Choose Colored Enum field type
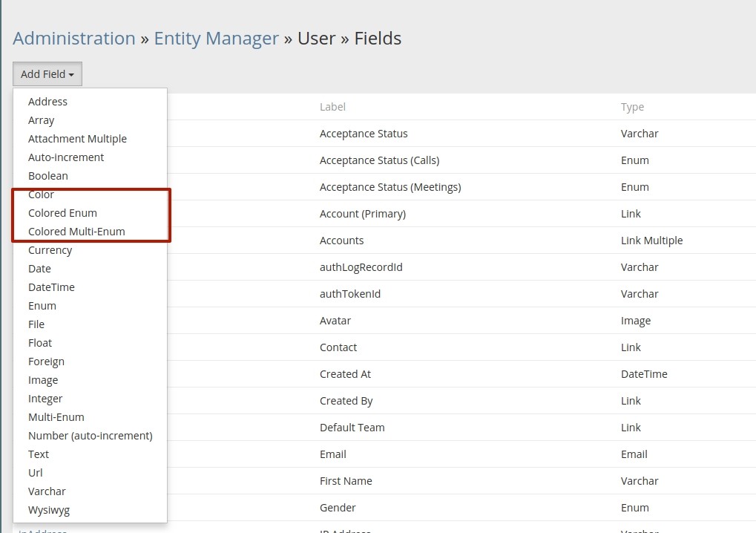The height and width of the screenshot is (533, 756). coord(62,213)
